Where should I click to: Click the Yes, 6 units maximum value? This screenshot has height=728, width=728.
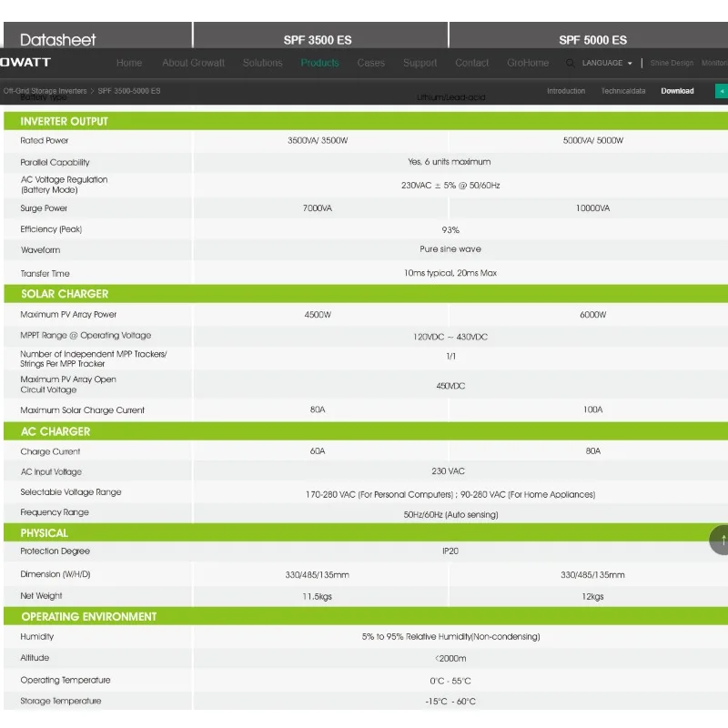449,162
